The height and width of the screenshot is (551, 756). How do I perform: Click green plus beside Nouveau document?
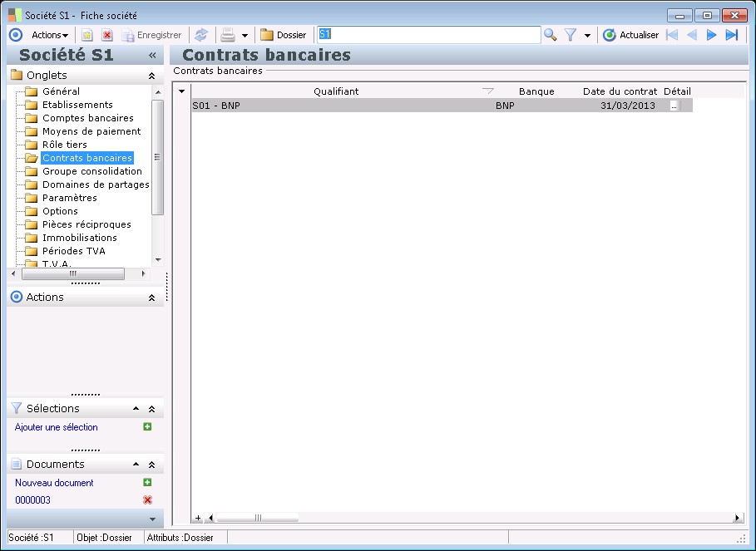(147, 482)
